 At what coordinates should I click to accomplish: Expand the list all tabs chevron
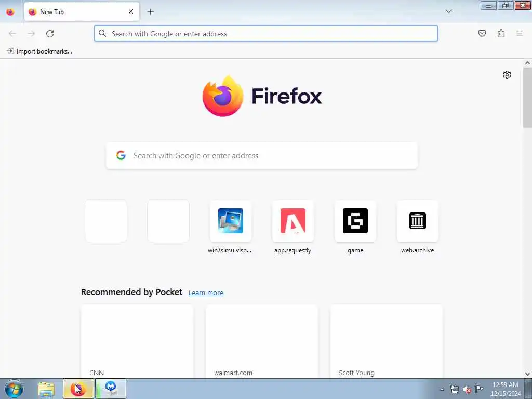point(448,11)
